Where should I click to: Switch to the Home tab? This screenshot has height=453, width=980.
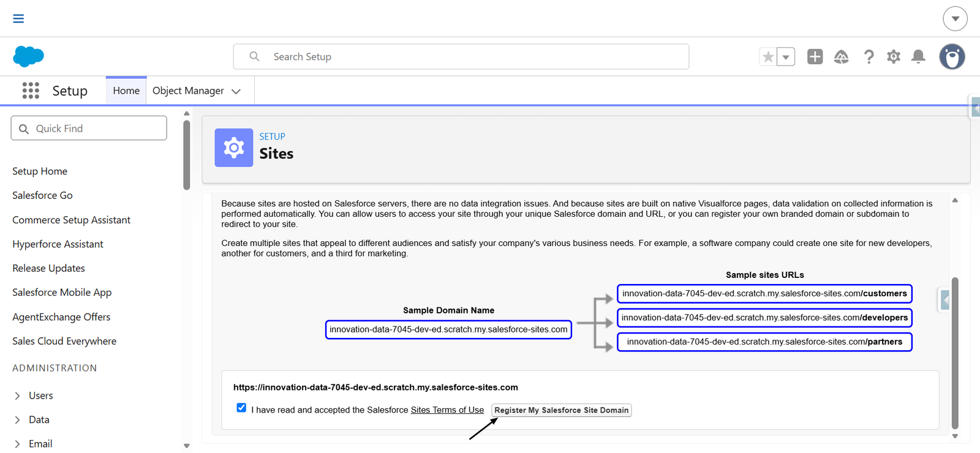[x=126, y=91]
